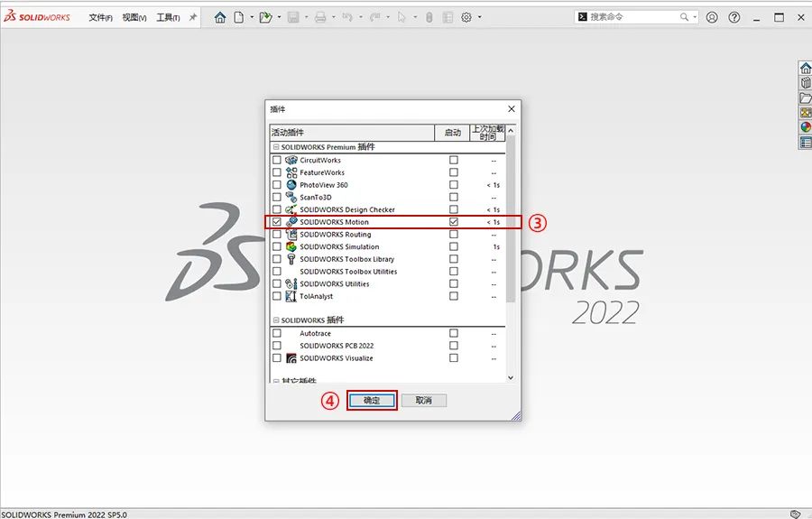Expand the Save dropdown arrow
This screenshot has height=519, width=812.
[x=306, y=17]
